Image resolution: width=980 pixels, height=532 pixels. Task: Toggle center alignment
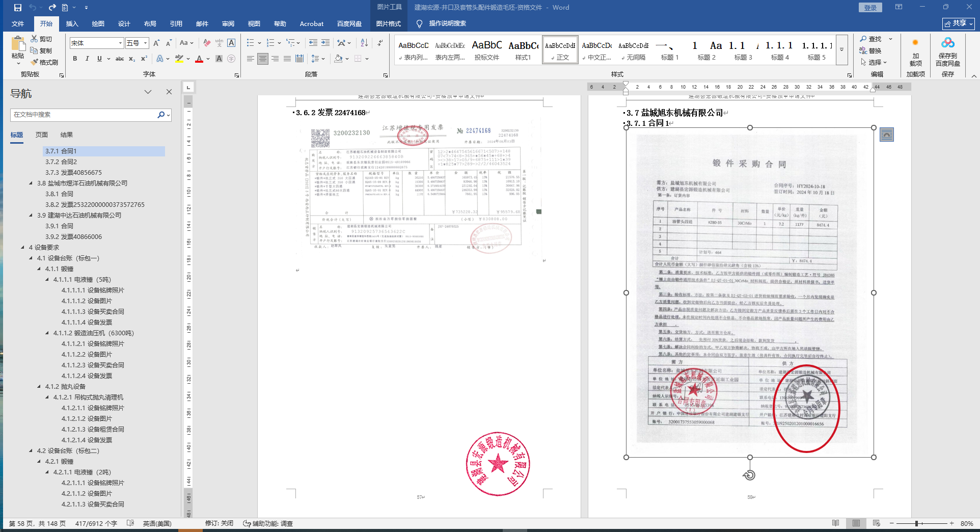coord(262,59)
